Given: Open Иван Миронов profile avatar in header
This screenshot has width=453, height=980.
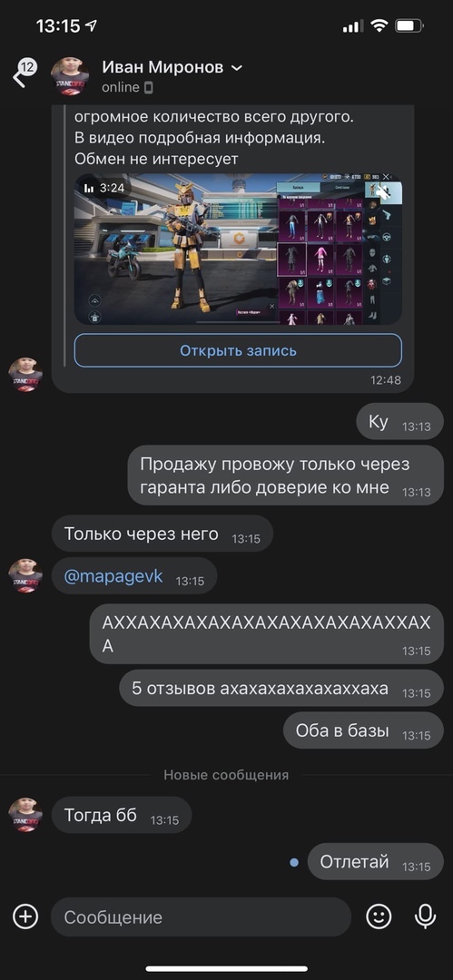Looking at the screenshot, I should (x=70, y=76).
